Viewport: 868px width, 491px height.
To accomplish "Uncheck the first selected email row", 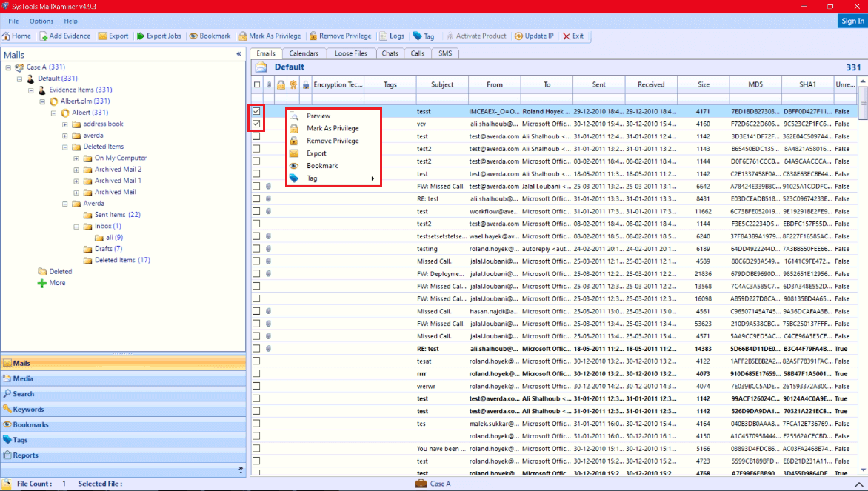I will 256,111.
